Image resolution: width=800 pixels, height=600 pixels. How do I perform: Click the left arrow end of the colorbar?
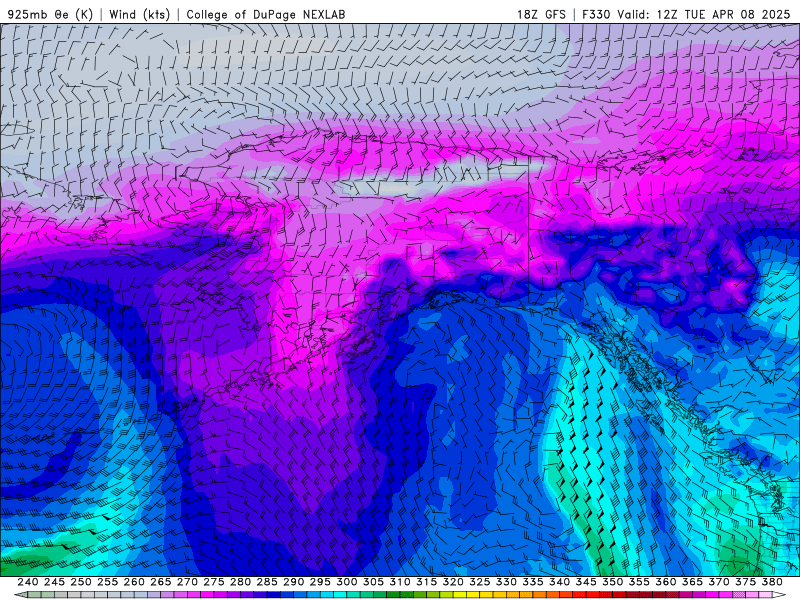coord(20,595)
